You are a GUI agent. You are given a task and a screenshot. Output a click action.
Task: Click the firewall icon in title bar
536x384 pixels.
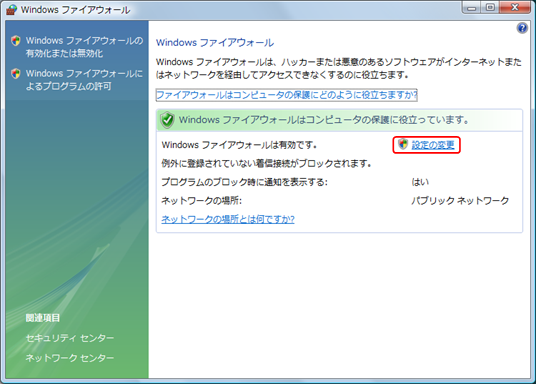12,10
